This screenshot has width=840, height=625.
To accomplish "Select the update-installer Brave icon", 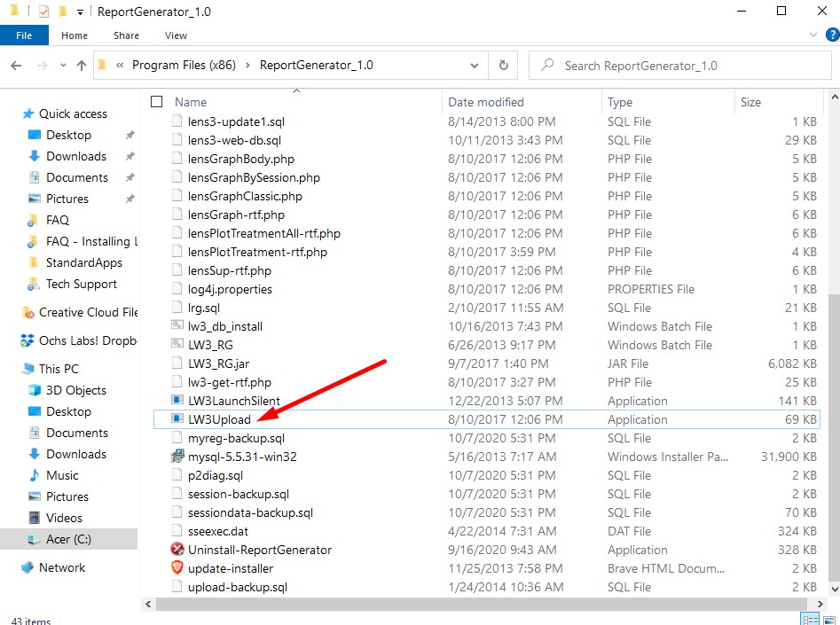I will coord(177,567).
